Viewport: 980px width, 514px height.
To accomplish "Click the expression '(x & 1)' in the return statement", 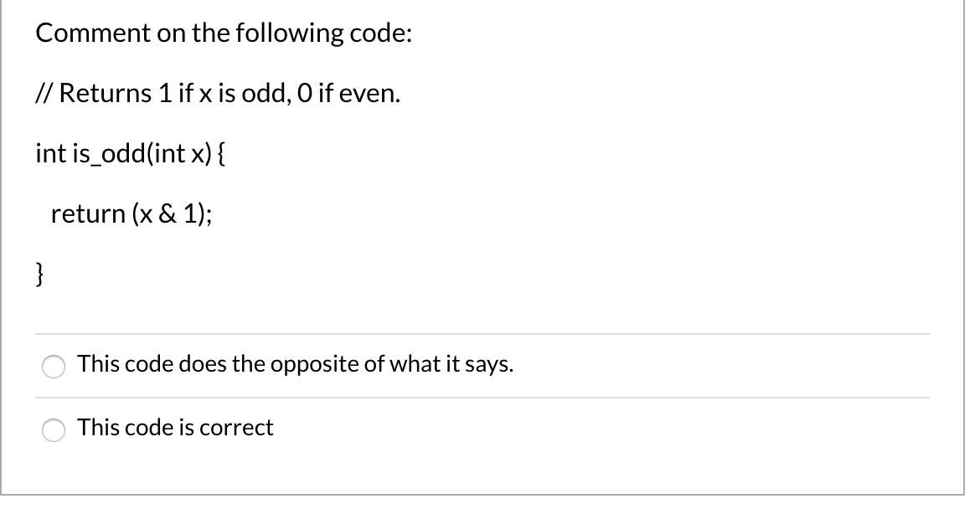I will click(168, 214).
